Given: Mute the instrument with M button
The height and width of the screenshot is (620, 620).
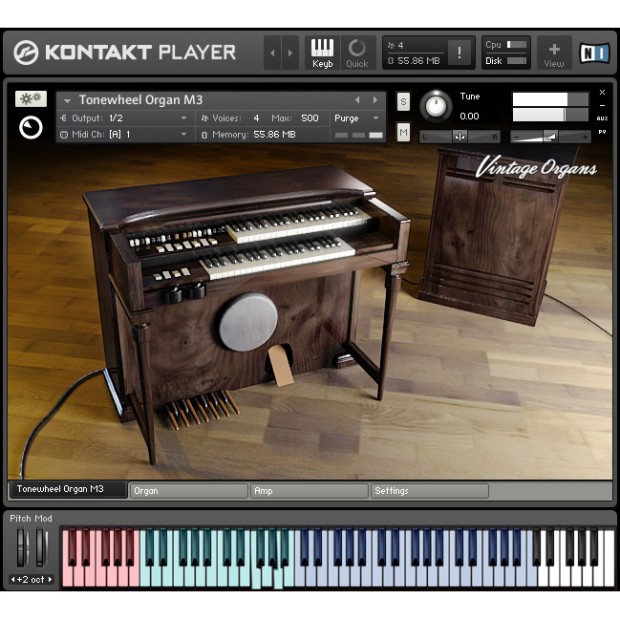Looking at the screenshot, I should (x=403, y=132).
